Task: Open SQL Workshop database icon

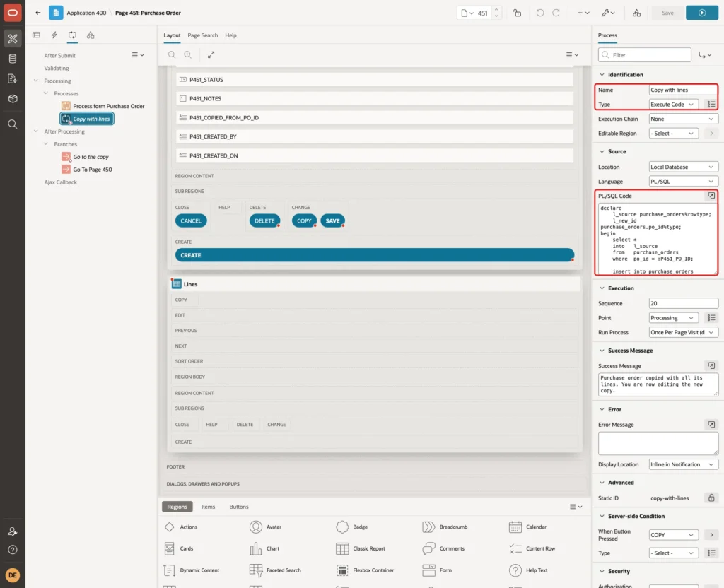Action: tap(13, 59)
